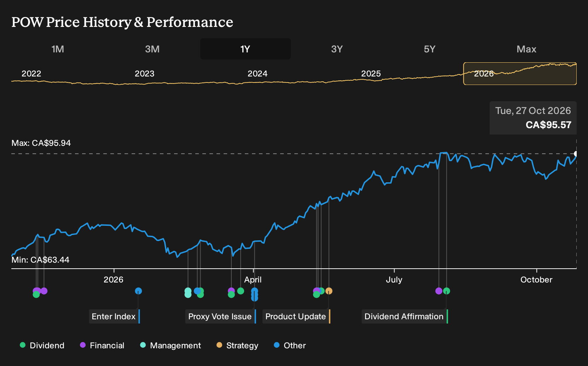Select the 3M time range tab
Viewport: 588px width, 366px height.
152,49
